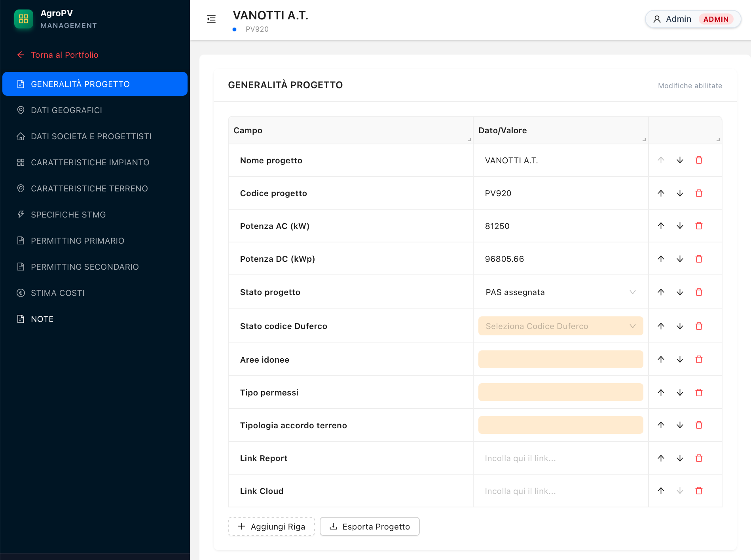Open Caratteristiche Impianto section

tap(95, 162)
